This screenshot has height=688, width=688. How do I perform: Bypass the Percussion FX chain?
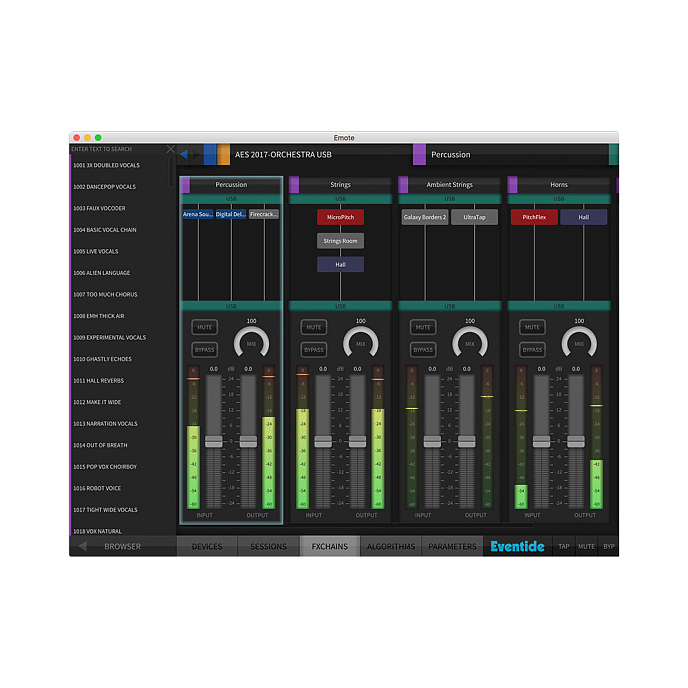click(x=204, y=350)
